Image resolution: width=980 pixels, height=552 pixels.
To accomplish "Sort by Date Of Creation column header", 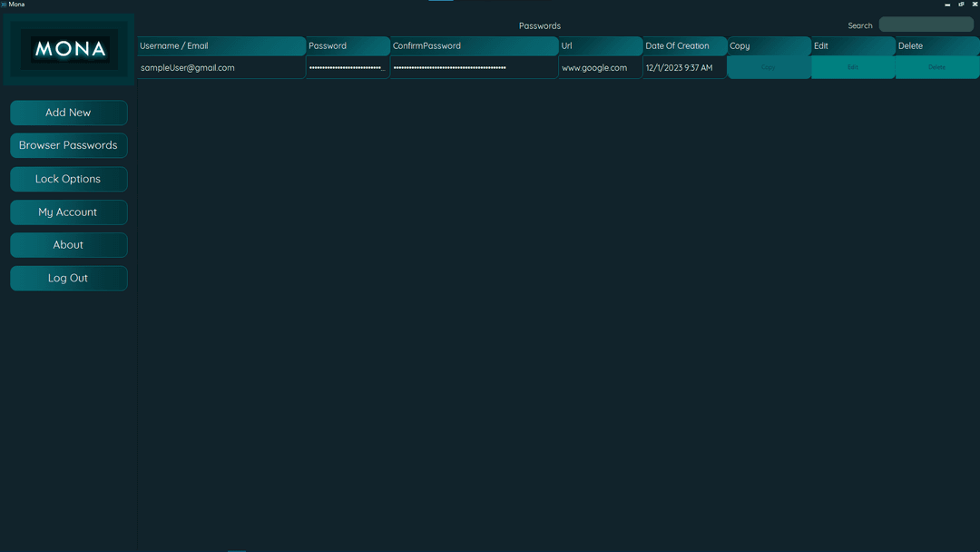I will pyautogui.click(x=684, y=46).
